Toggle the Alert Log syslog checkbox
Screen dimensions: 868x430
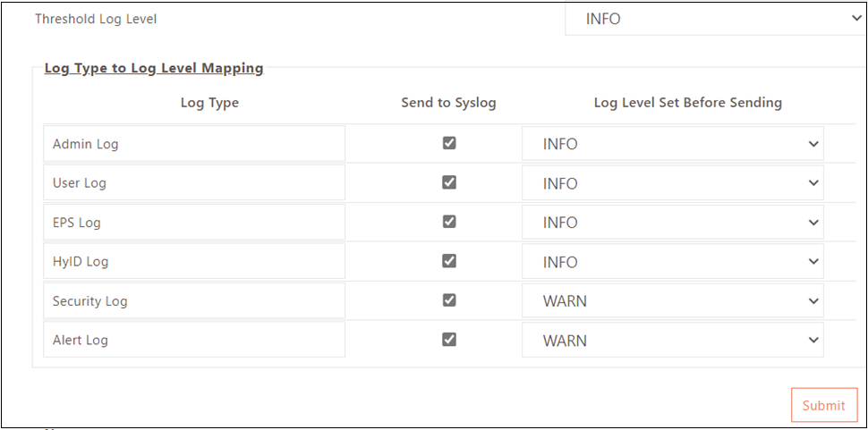(449, 340)
